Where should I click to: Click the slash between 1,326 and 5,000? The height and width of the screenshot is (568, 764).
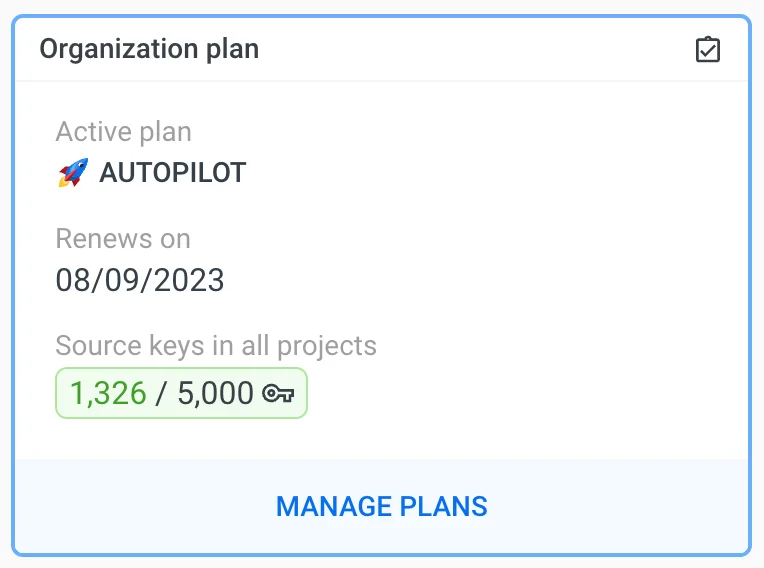[162, 394]
